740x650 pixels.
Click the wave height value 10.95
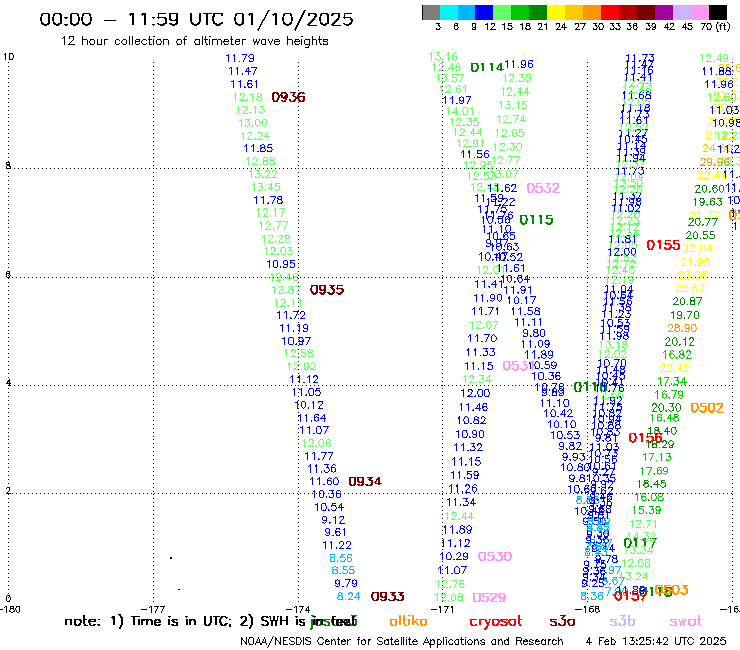tap(281, 265)
